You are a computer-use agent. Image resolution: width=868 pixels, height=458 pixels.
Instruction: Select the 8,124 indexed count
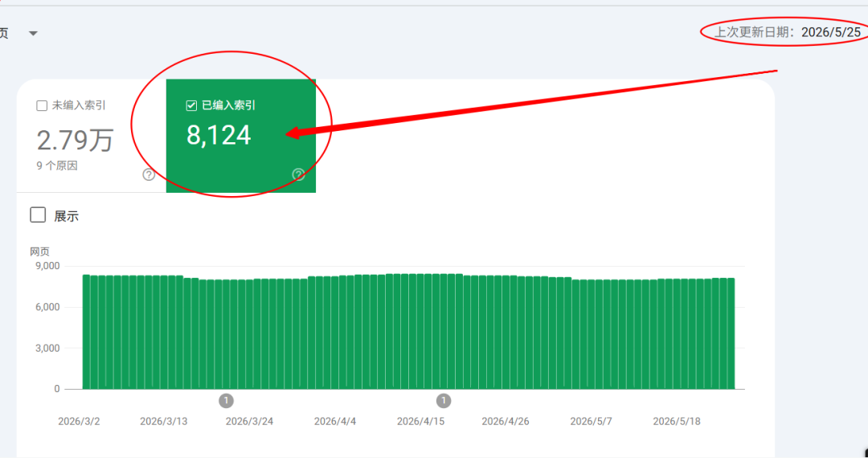tap(219, 136)
